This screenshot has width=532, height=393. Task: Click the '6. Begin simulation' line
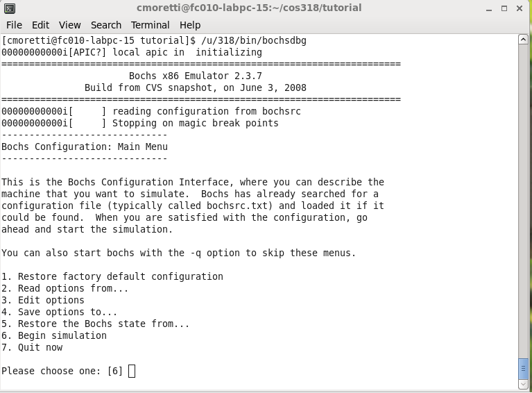pos(54,335)
